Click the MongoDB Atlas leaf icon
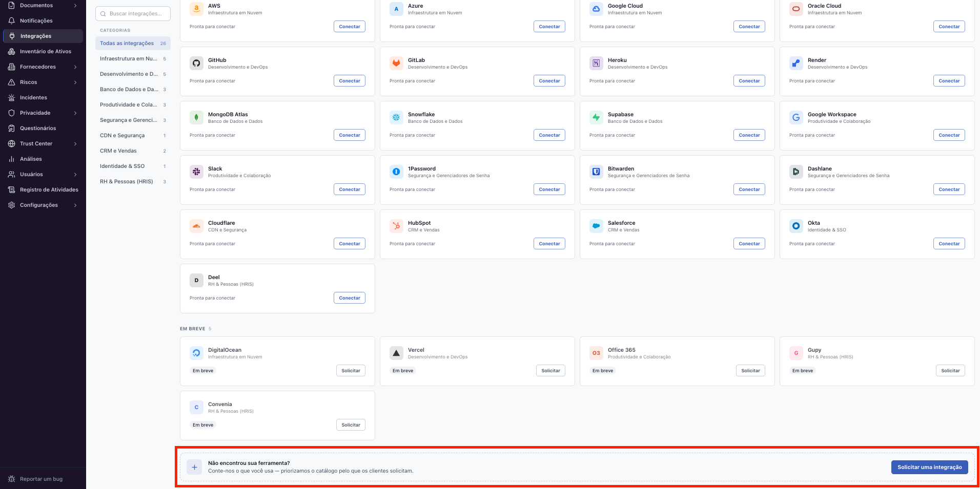This screenshot has height=489, width=980. point(196,118)
